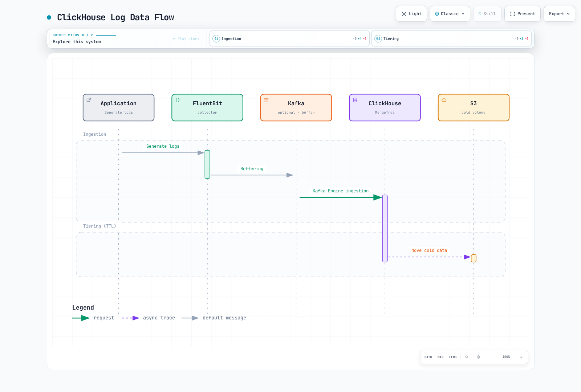Switch to MAP mode
581x392 pixels.
440,357
